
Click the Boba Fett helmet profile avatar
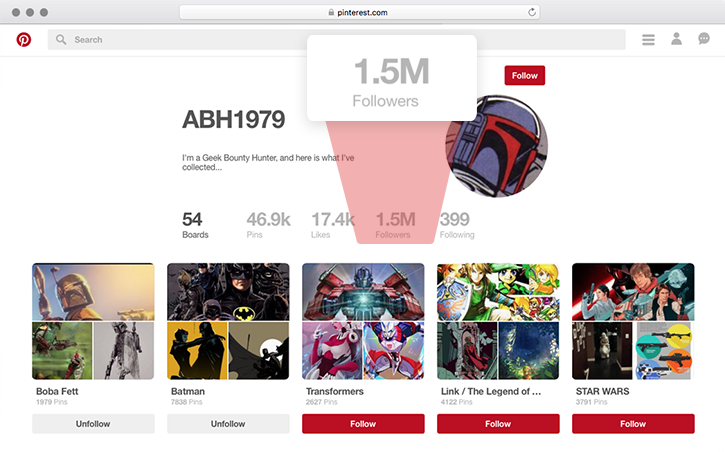click(497, 147)
